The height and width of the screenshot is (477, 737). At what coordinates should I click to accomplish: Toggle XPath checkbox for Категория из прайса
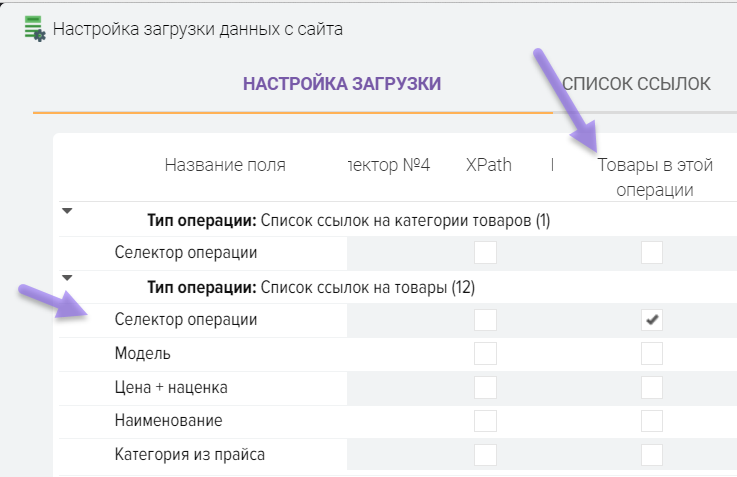click(485, 455)
